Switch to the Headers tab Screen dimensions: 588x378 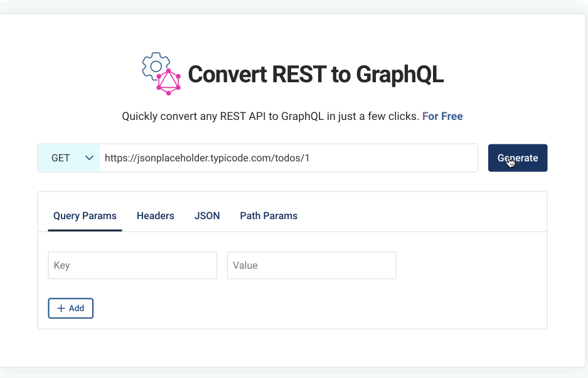click(155, 216)
